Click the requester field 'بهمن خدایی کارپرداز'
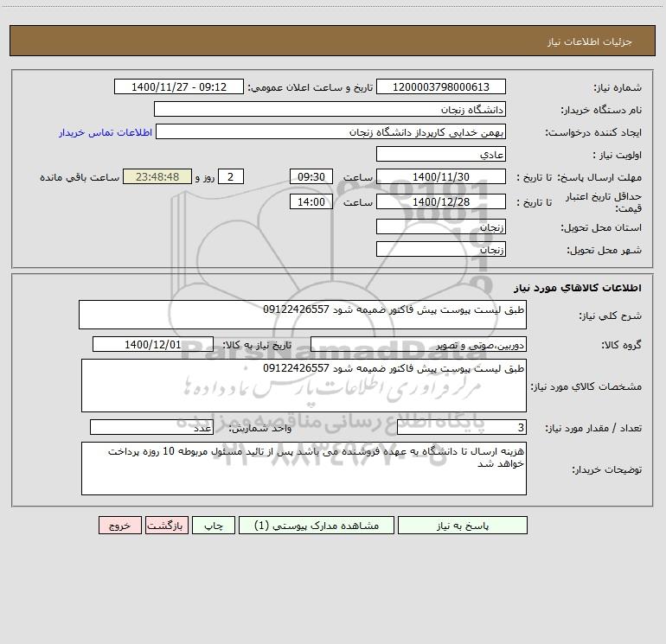This screenshot has width=666, height=644. [x=330, y=131]
